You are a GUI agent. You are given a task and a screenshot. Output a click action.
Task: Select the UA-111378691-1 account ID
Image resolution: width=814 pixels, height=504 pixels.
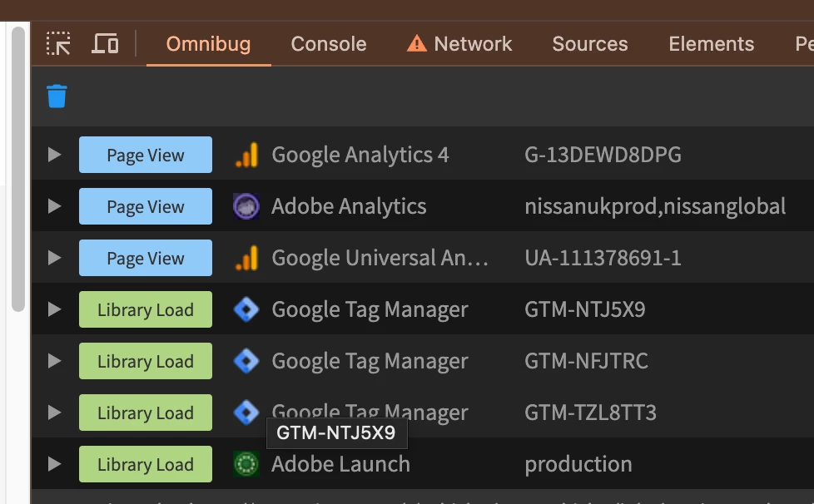(x=603, y=258)
